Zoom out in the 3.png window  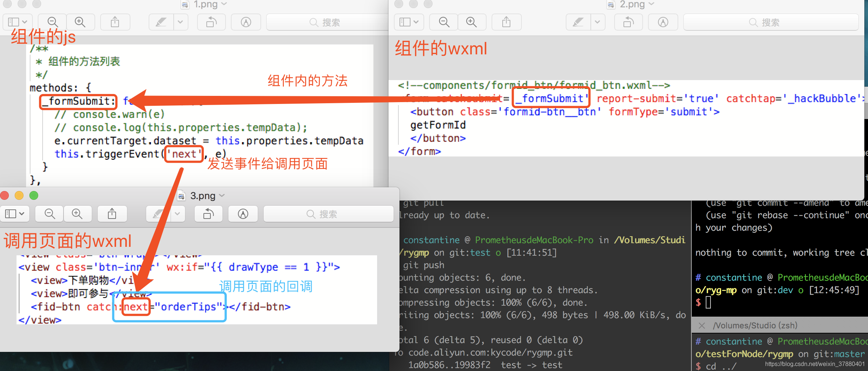tap(50, 214)
